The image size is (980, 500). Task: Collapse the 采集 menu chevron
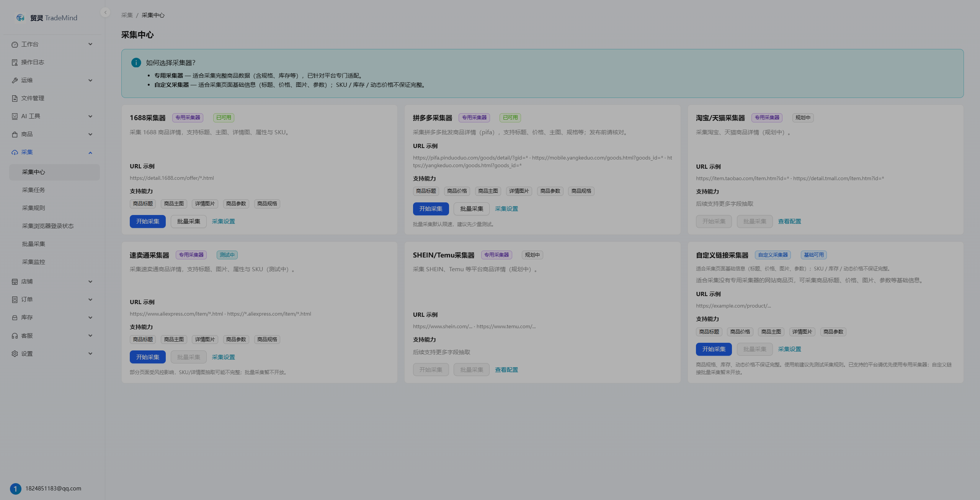pyautogui.click(x=90, y=153)
